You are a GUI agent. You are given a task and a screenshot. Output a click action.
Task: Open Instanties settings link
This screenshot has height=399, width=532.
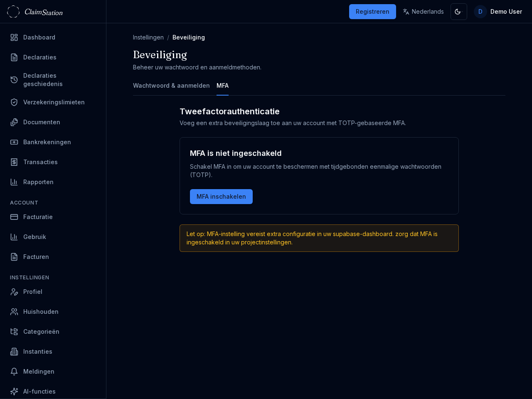(x=53, y=352)
